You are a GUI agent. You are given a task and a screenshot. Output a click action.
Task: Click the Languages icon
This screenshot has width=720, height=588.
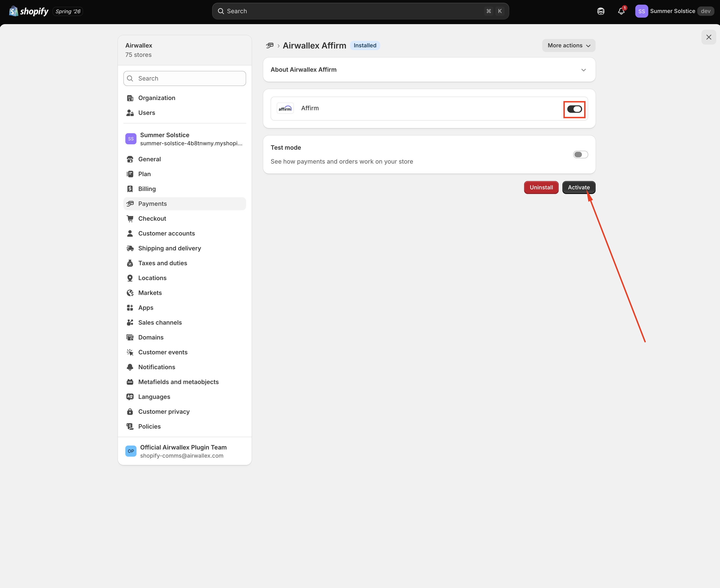130,397
